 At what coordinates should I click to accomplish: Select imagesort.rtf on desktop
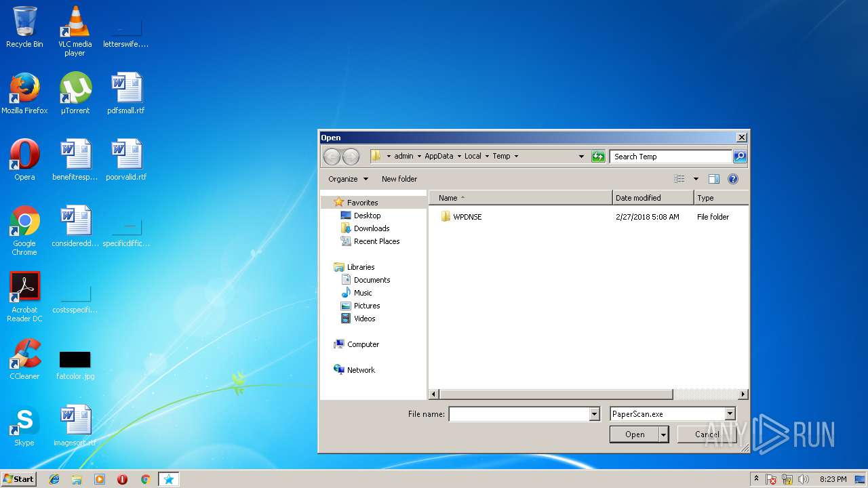(x=75, y=426)
